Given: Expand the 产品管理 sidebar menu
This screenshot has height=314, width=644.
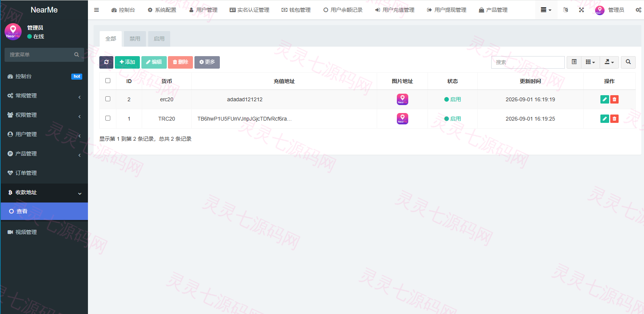Looking at the screenshot, I should coord(44,154).
